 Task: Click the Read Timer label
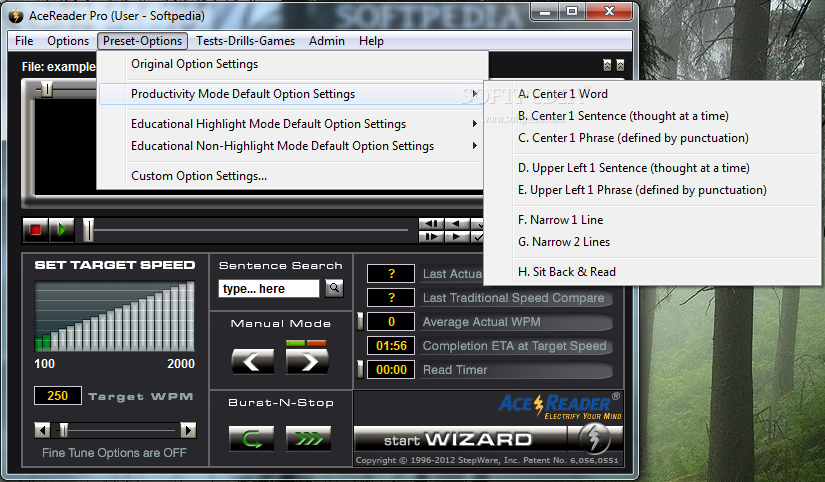click(455, 370)
